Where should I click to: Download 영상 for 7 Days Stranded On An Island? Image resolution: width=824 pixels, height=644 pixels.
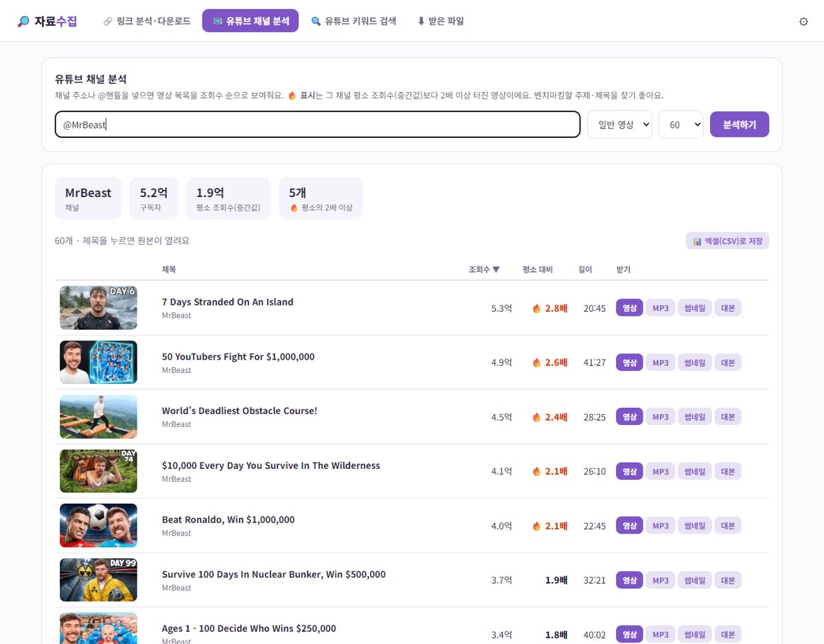click(630, 308)
